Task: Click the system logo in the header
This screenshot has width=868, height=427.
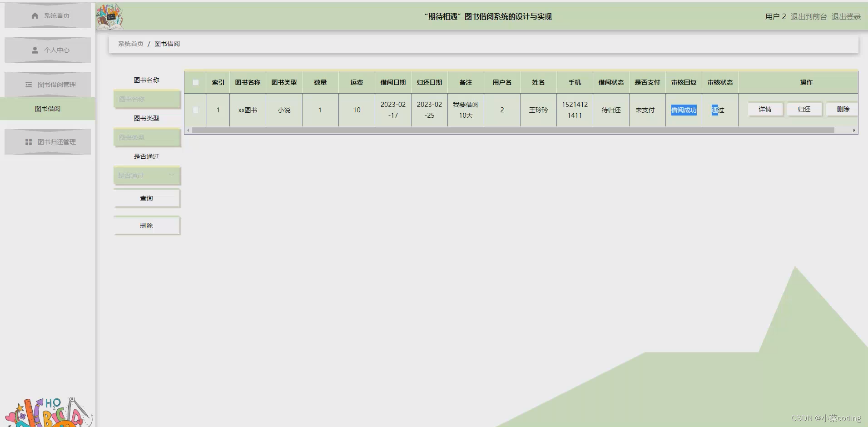Action: click(109, 17)
